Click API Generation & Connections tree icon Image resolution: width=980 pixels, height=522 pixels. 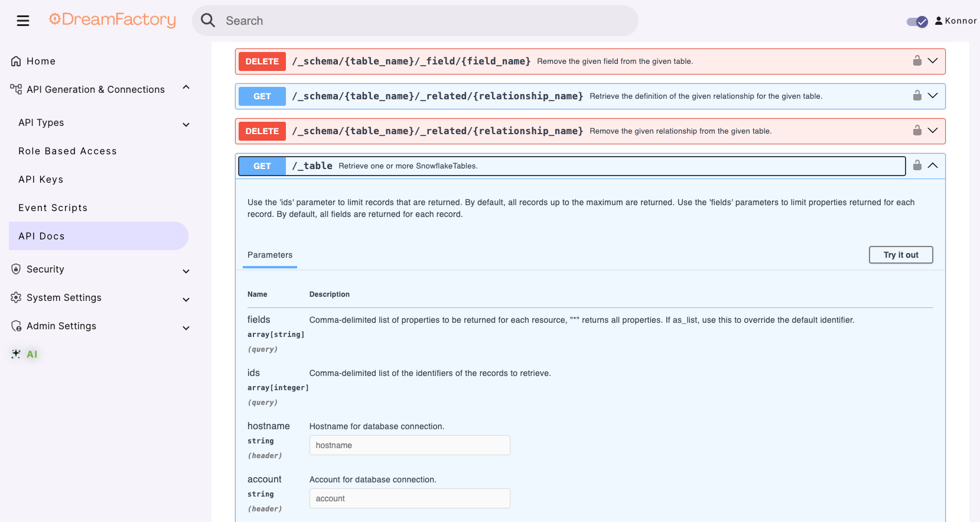click(x=16, y=89)
